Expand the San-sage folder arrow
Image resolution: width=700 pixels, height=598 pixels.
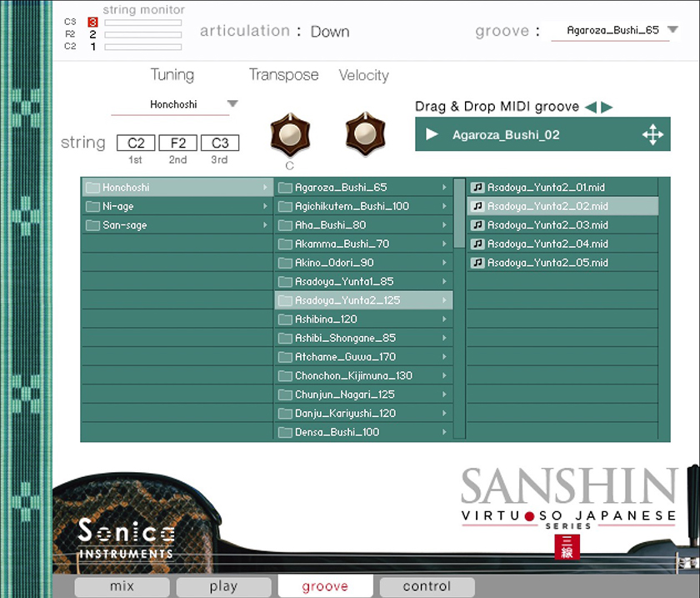point(265,225)
